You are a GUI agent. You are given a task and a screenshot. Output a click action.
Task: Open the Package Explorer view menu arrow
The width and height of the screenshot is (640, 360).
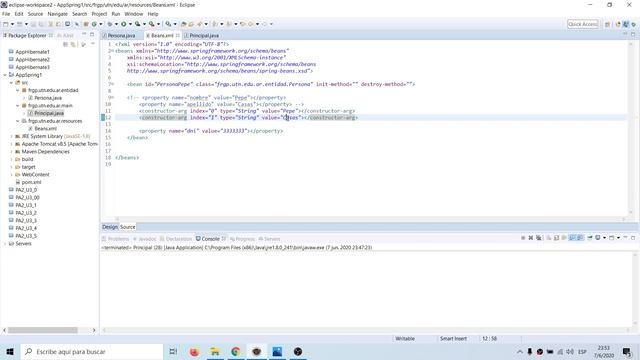point(93,44)
